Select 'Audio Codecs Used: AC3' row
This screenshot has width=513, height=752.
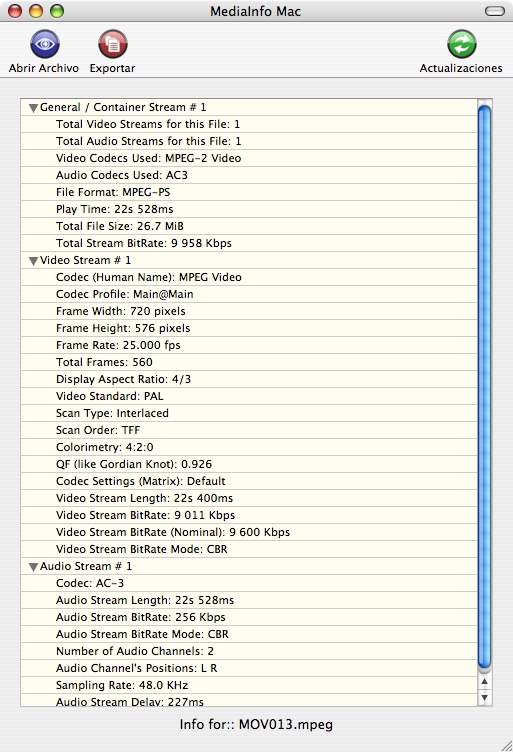tap(249, 175)
